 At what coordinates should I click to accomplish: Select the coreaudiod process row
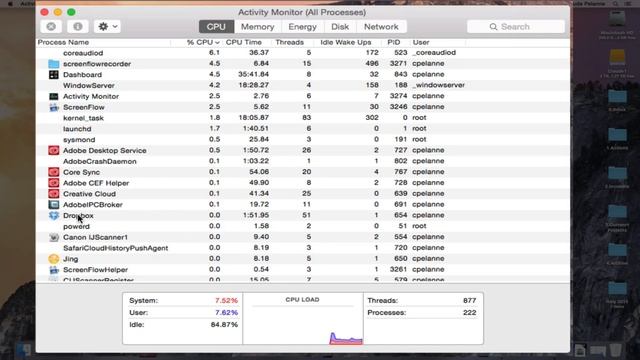click(302, 53)
